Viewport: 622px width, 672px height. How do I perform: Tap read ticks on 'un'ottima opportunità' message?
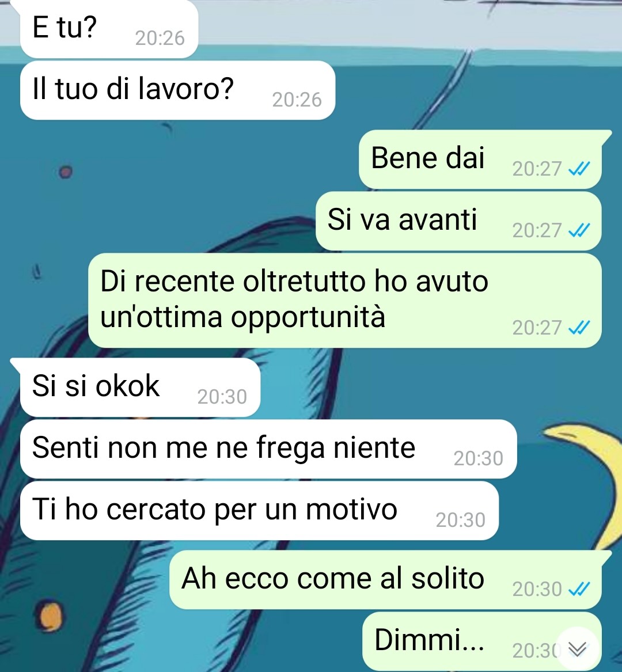(579, 328)
